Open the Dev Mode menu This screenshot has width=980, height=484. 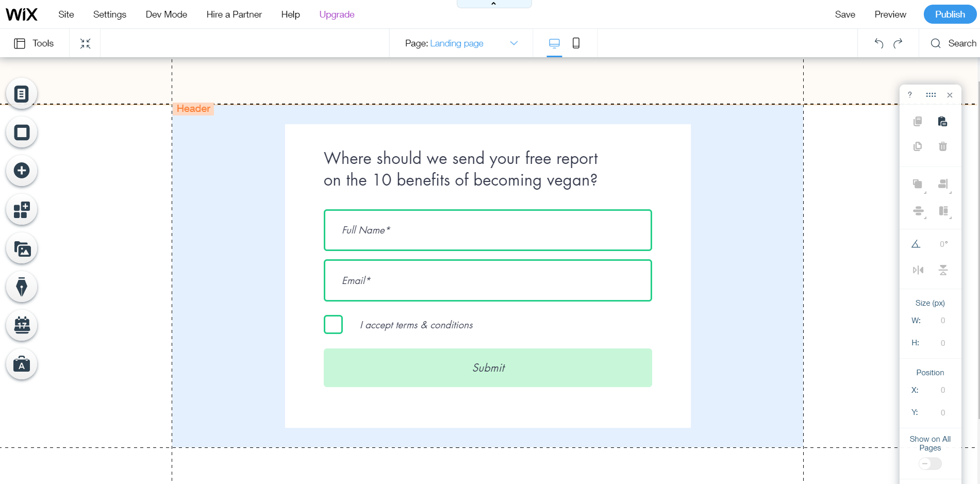[x=167, y=14]
